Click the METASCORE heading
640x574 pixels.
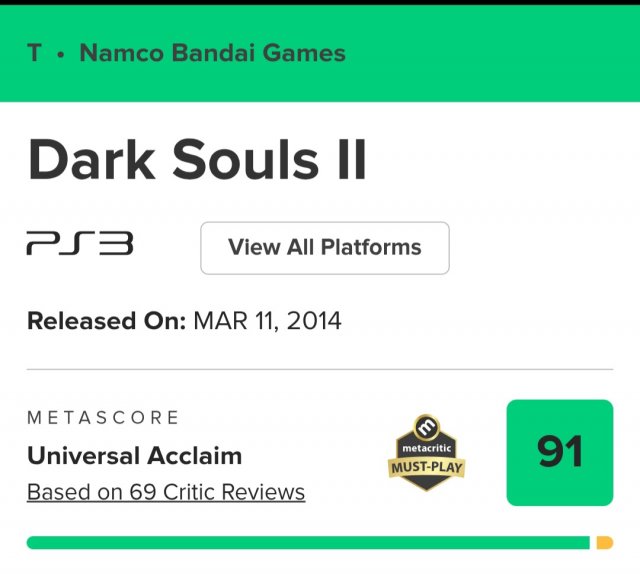point(103,417)
